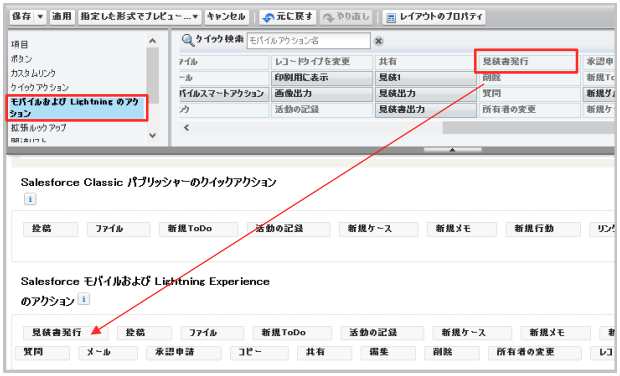Click 元に戻す (Undo) in the toolbar
Image resolution: width=620 pixels, height=376 pixels.
[x=287, y=17]
